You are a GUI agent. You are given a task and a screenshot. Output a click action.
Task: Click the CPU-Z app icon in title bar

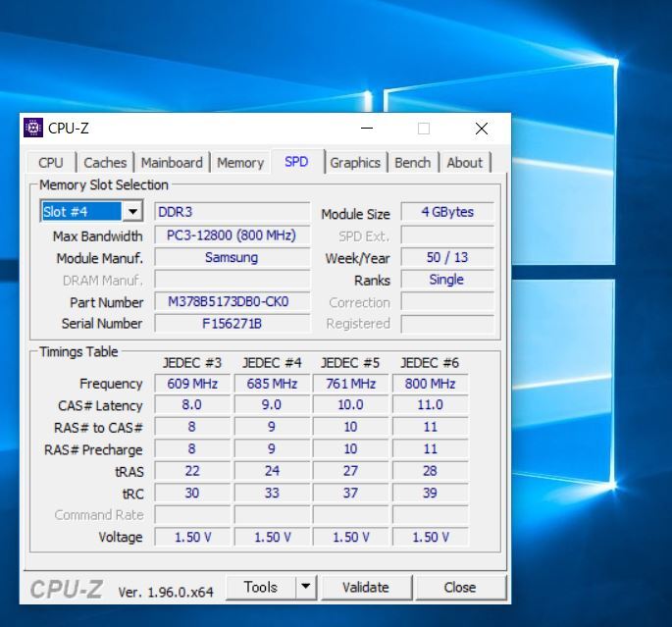(x=33, y=128)
